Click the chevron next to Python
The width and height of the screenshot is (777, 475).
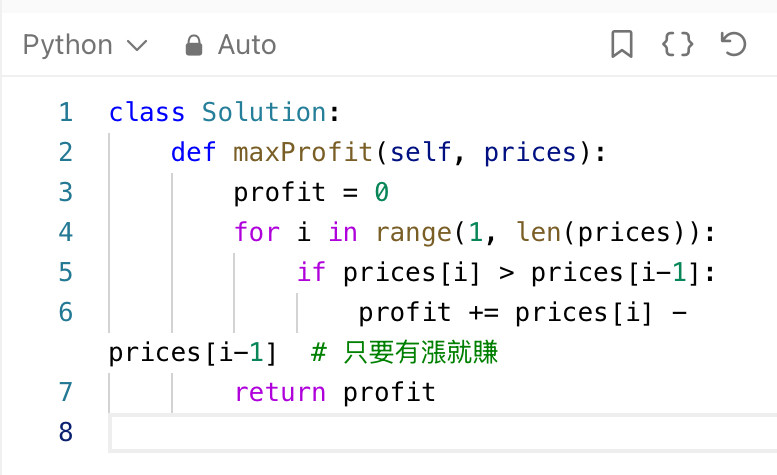[x=137, y=46]
